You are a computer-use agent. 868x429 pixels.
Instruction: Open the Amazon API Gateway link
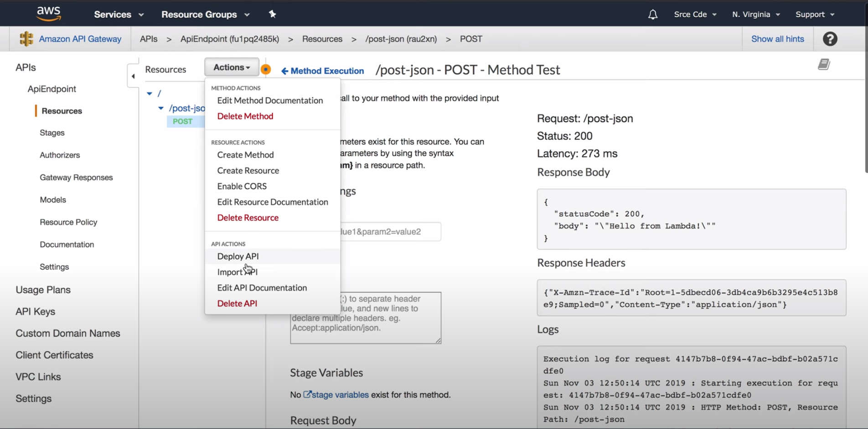point(80,39)
